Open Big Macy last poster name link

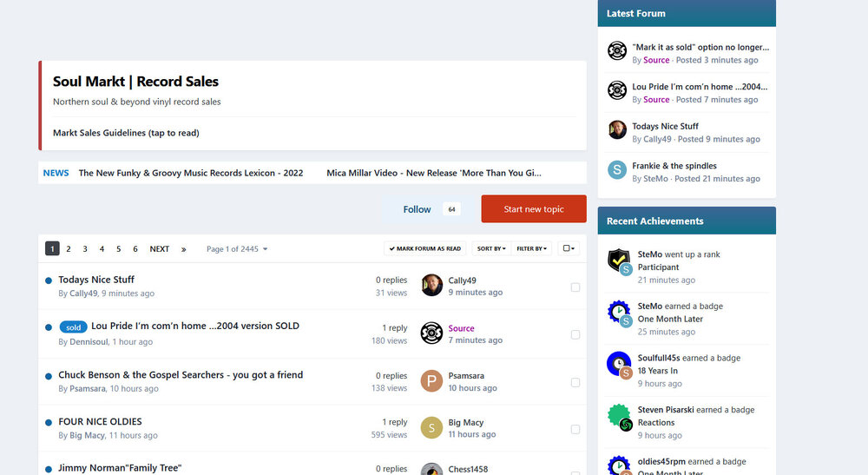(x=465, y=422)
